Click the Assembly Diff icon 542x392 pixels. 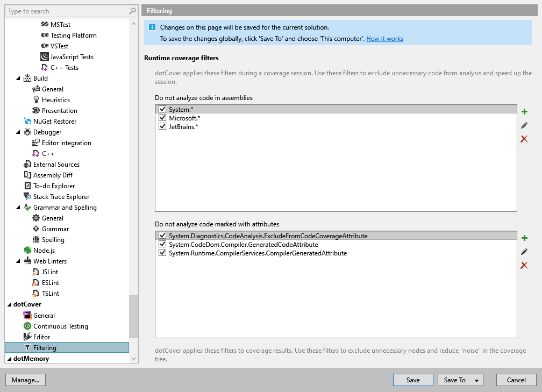click(x=27, y=175)
